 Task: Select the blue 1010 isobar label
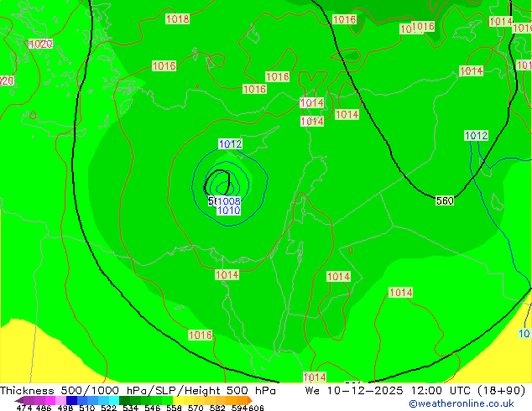pos(228,211)
